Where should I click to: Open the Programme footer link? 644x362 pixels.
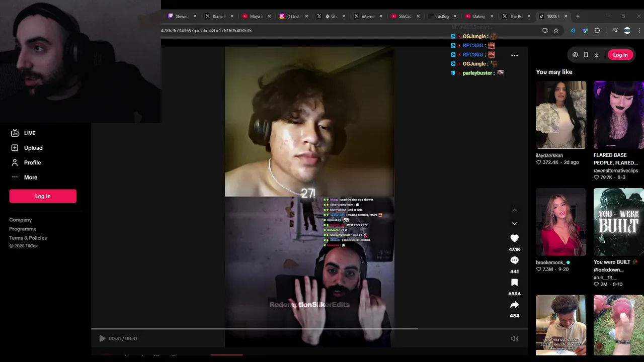[23, 229]
